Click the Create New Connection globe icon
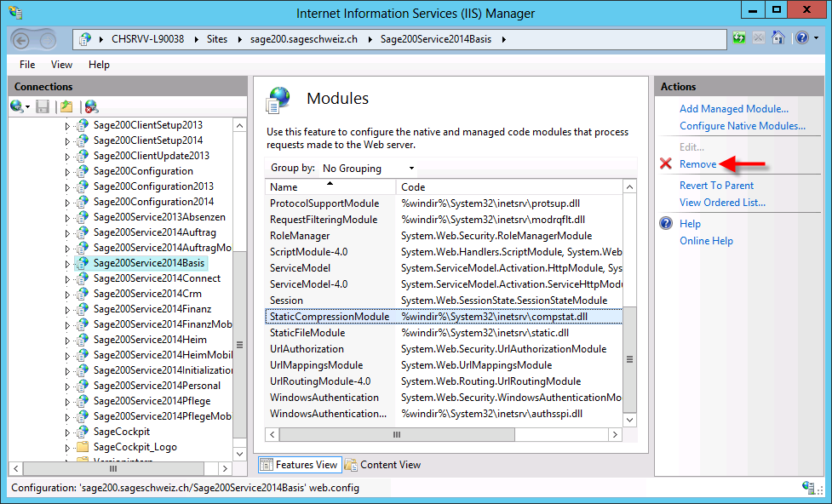 click(x=16, y=106)
